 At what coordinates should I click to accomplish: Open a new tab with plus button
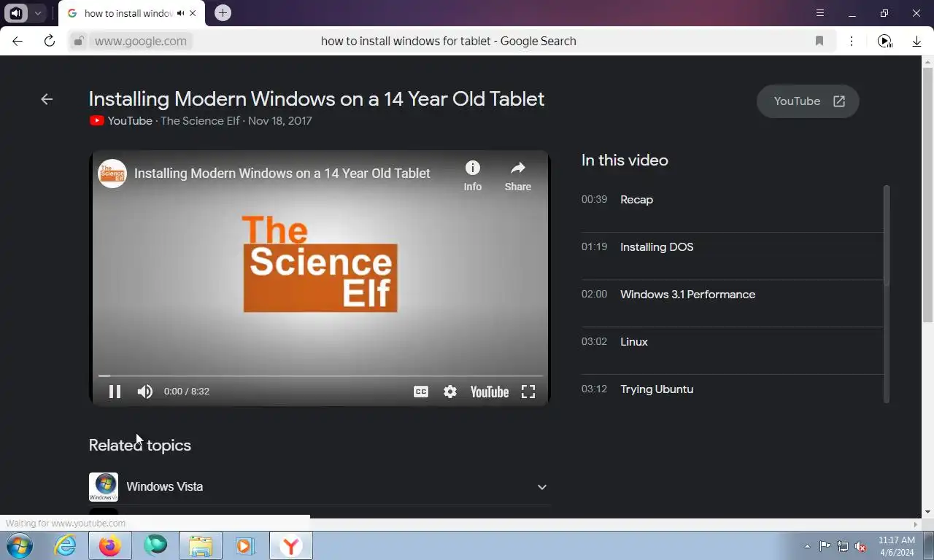coord(223,13)
